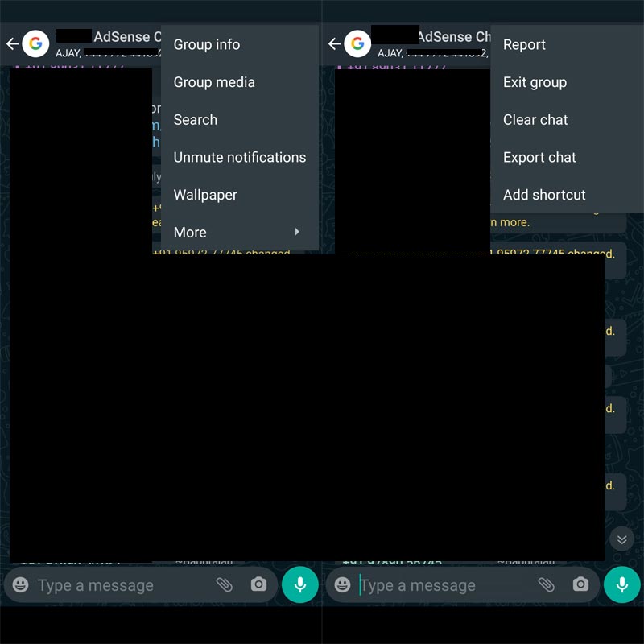The height and width of the screenshot is (644, 644).
Task: Open emoji picker in the right chat
Action: [x=343, y=584]
